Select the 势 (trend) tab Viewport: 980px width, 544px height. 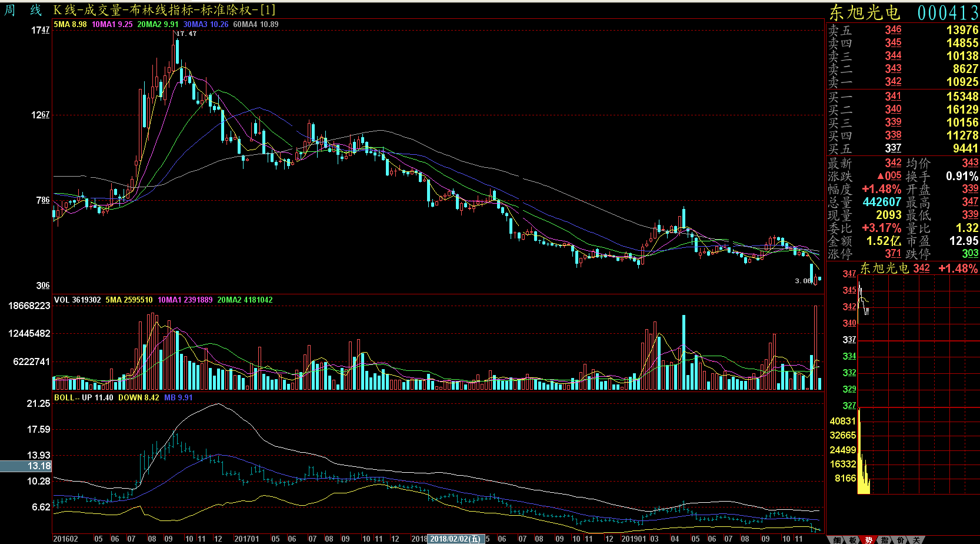(868, 540)
